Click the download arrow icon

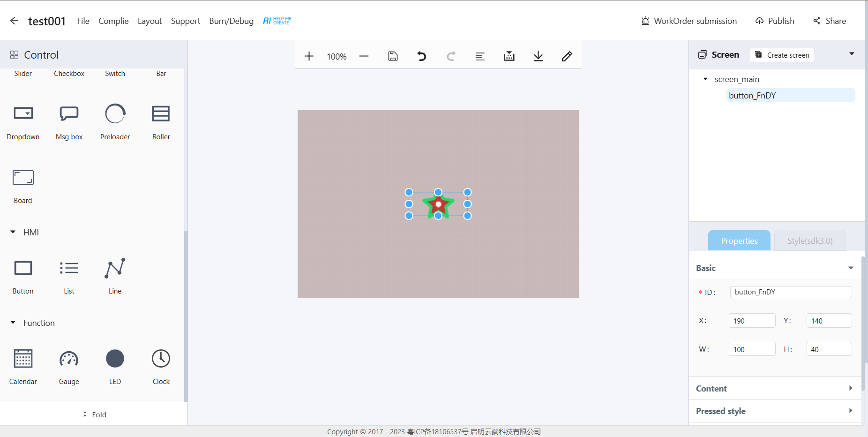538,56
